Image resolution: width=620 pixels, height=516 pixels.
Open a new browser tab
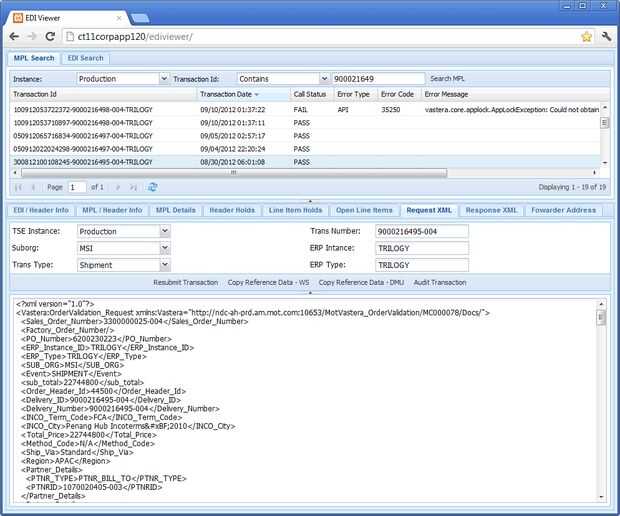140,18
